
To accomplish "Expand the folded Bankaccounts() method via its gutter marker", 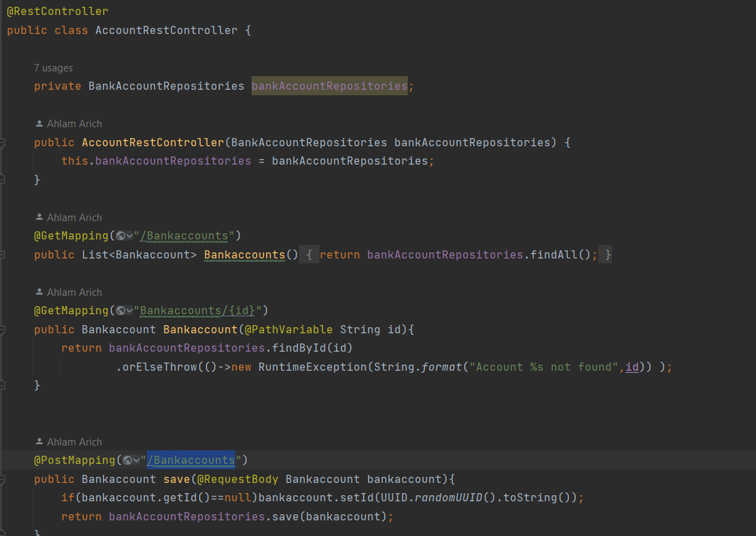I will (x=3, y=254).
